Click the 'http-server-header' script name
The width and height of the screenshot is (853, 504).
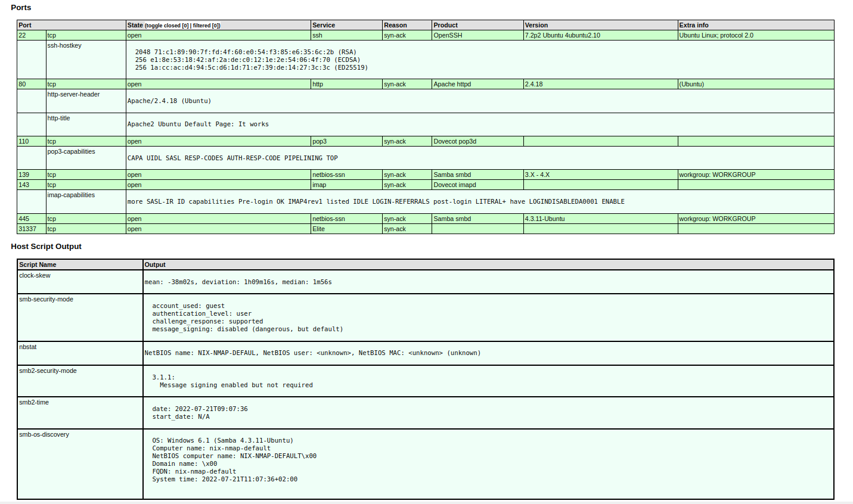click(73, 94)
